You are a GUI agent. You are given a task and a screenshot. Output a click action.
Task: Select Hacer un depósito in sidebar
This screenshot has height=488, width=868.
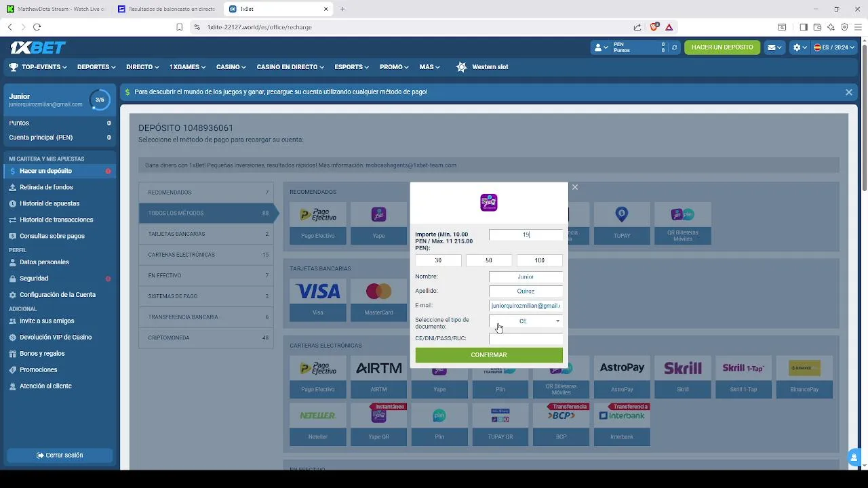coord(60,171)
